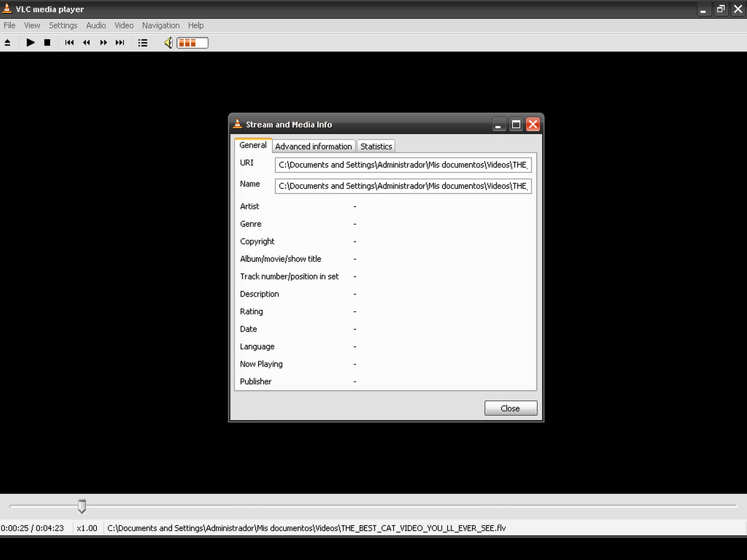Open the Audio menu
The image size is (747, 560).
pyautogui.click(x=96, y=26)
